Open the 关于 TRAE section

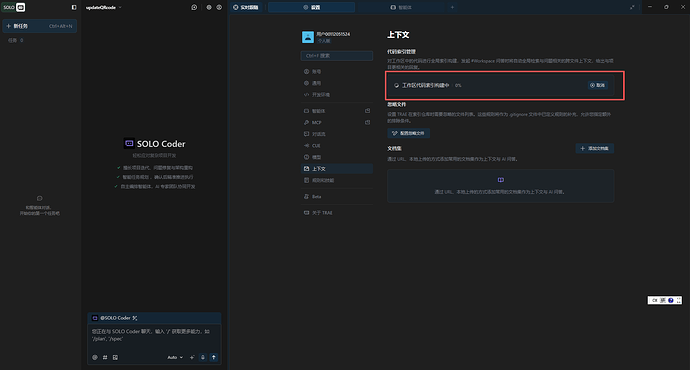tap(337, 213)
